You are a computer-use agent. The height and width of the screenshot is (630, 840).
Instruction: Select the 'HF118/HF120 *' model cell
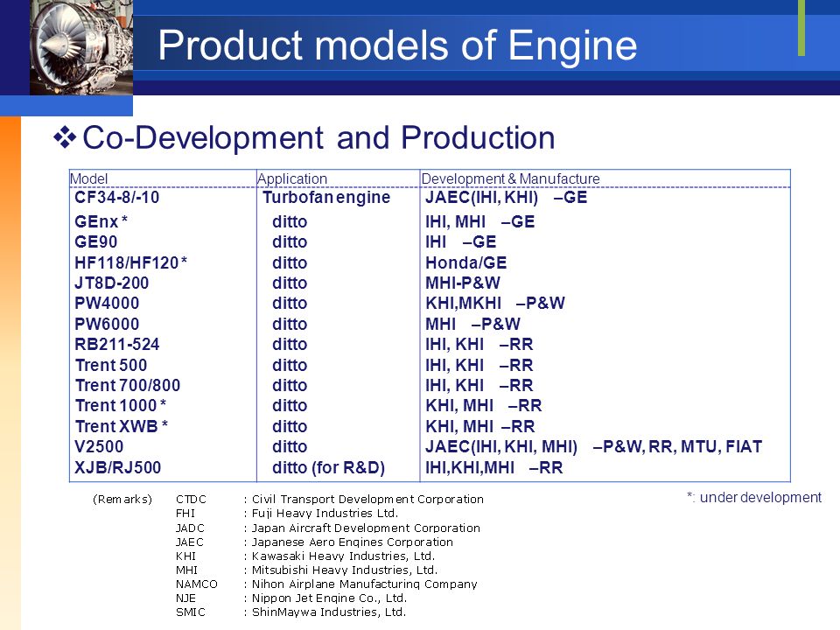(x=130, y=262)
